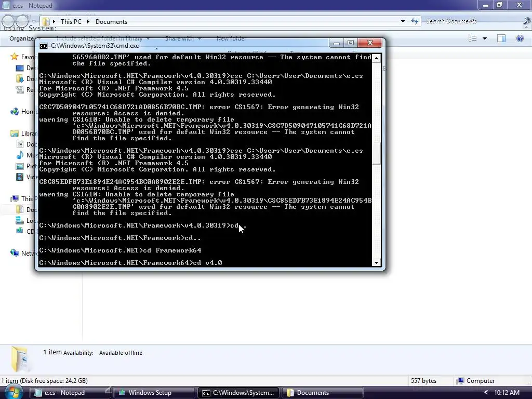Click the Favorites star icon in sidebar

[14, 57]
